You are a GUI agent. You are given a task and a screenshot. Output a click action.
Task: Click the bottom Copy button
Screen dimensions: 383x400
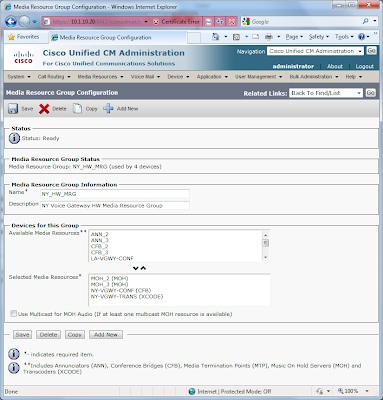tap(75, 335)
